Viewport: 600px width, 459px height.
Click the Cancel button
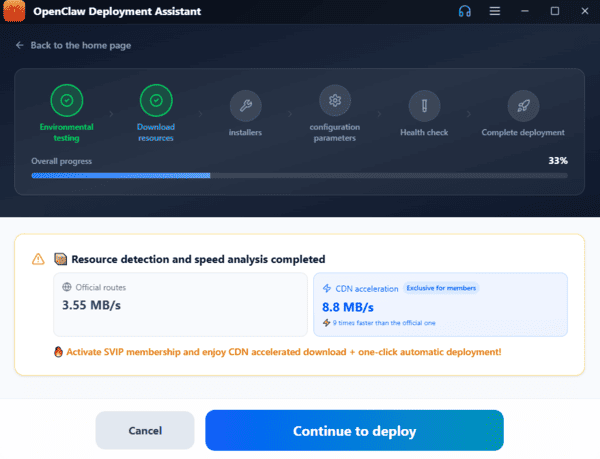pyautogui.click(x=145, y=431)
